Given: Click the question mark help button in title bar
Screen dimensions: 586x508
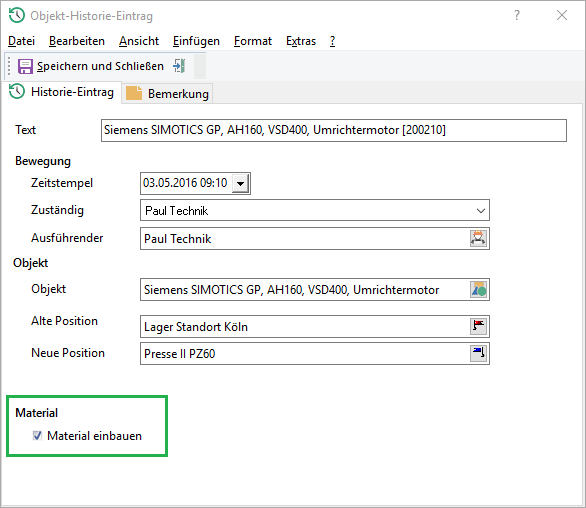Looking at the screenshot, I should (x=516, y=15).
